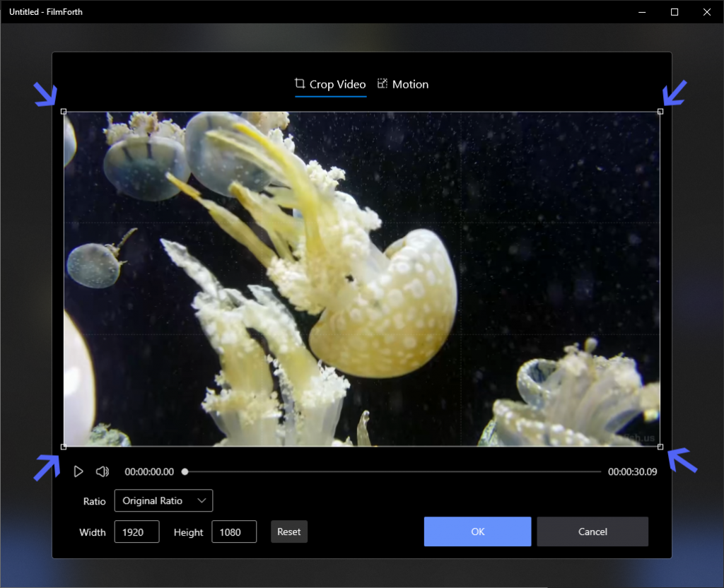Image resolution: width=724 pixels, height=588 pixels.
Task: Mute audio with the speaker icon
Action: [102, 471]
